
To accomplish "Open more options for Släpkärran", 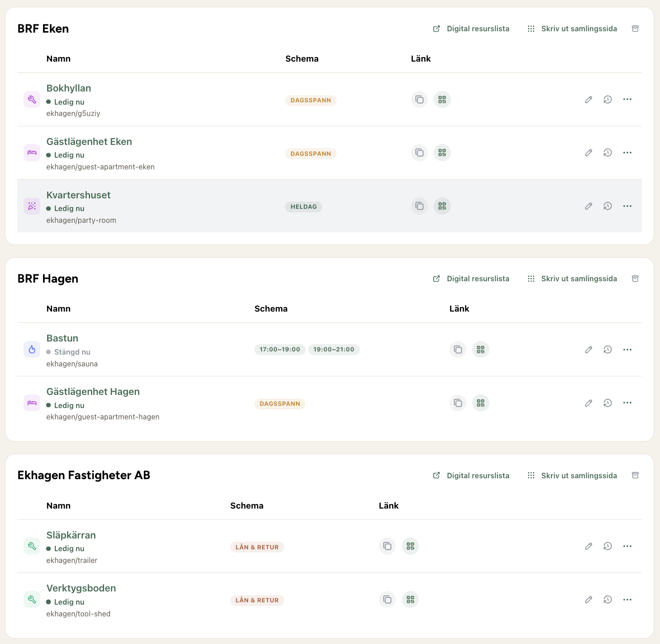I will pos(627,546).
